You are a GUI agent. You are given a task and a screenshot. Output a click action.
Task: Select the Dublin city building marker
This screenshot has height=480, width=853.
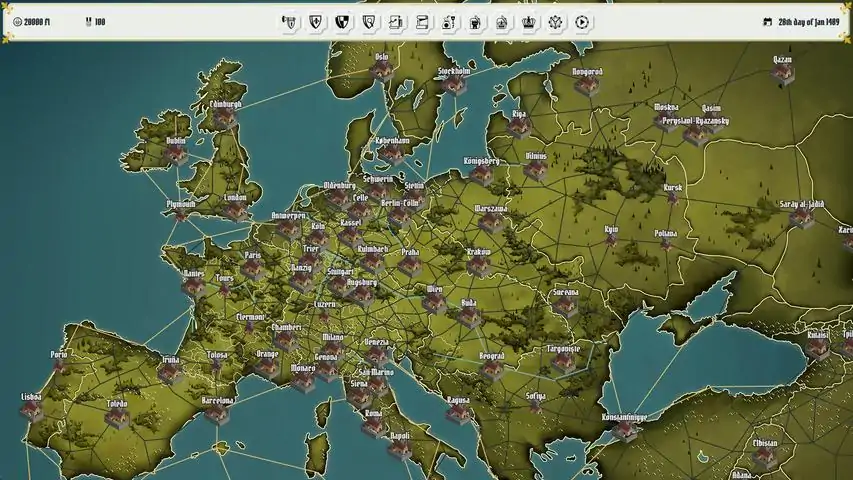coord(176,155)
